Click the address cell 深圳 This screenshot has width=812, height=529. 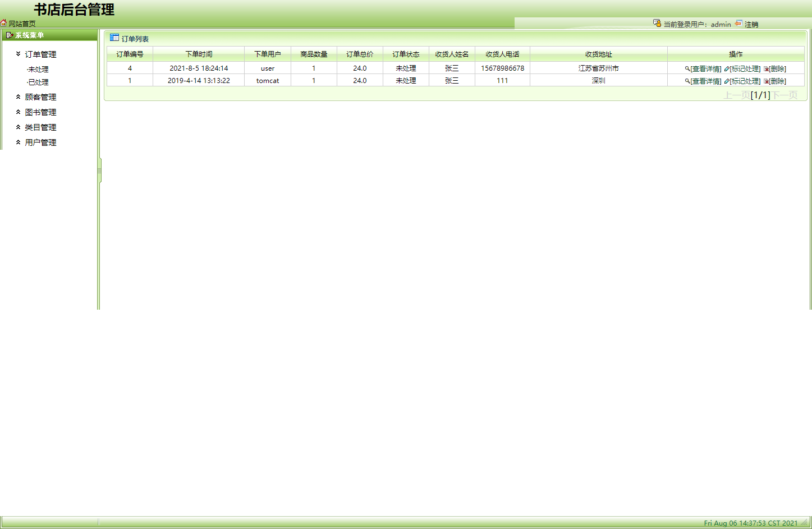[599, 81]
